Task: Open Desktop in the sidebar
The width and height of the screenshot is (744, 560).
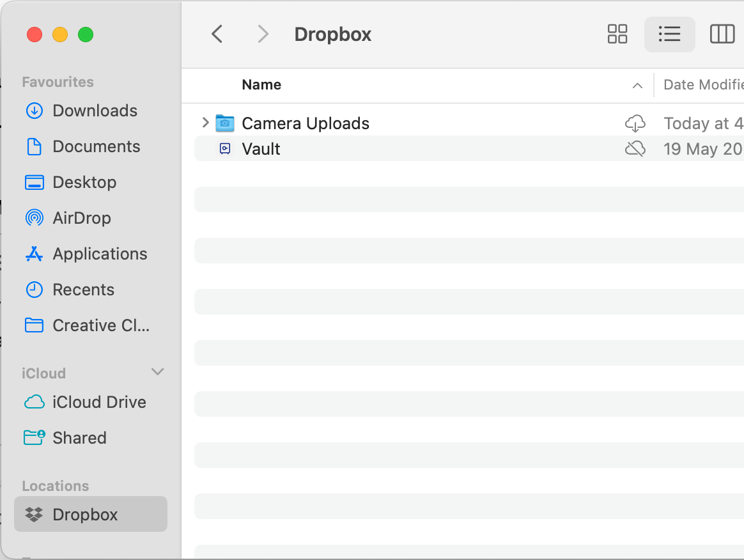Action: (x=91, y=182)
